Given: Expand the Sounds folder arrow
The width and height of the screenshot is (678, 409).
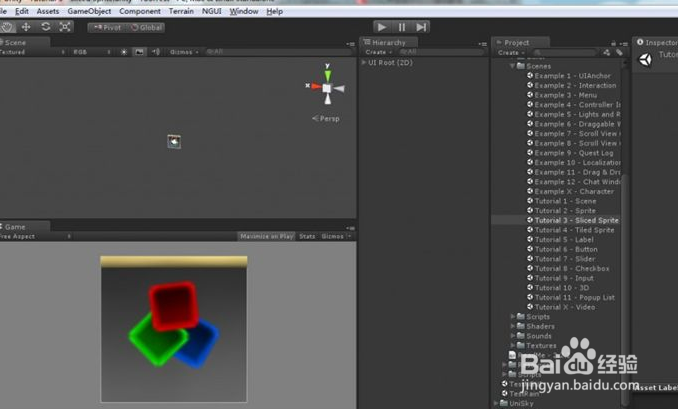Looking at the screenshot, I should (x=513, y=336).
